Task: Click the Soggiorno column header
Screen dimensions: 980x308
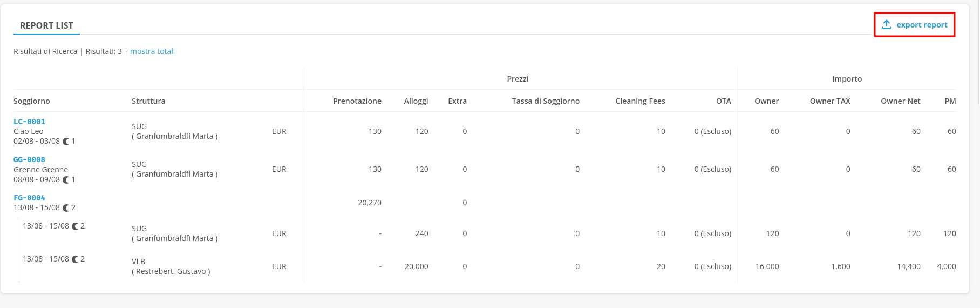Action: (32, 101)
